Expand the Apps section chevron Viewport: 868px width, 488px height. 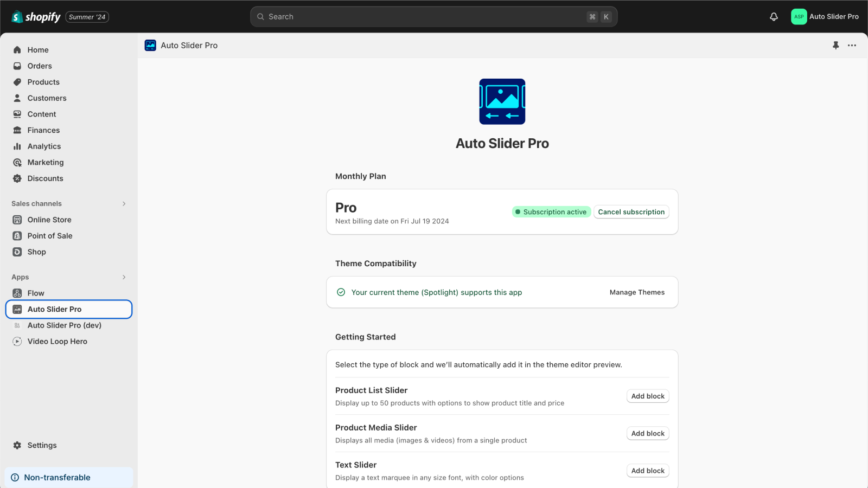(x=124, y=277)
